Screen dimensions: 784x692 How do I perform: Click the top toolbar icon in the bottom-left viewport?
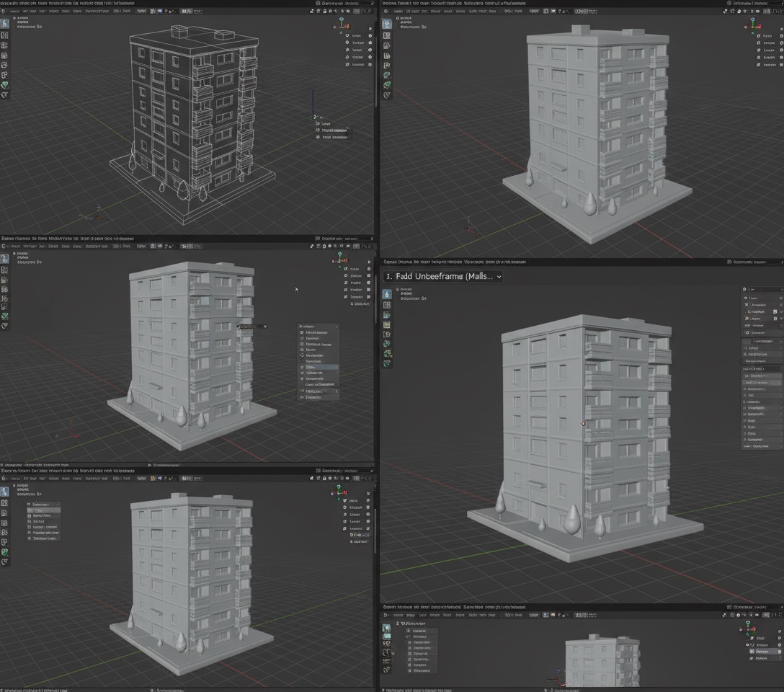pyautogui.click(x=5, y=491)
